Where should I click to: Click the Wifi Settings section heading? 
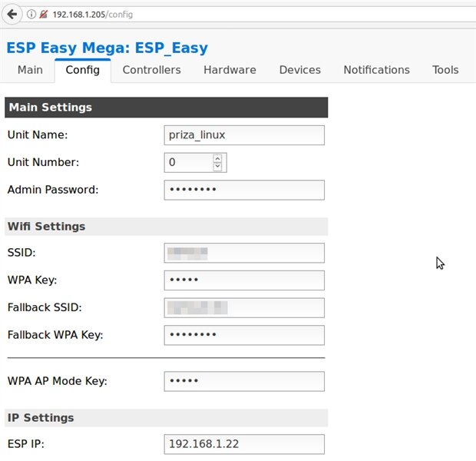click(x=167, y=227)
